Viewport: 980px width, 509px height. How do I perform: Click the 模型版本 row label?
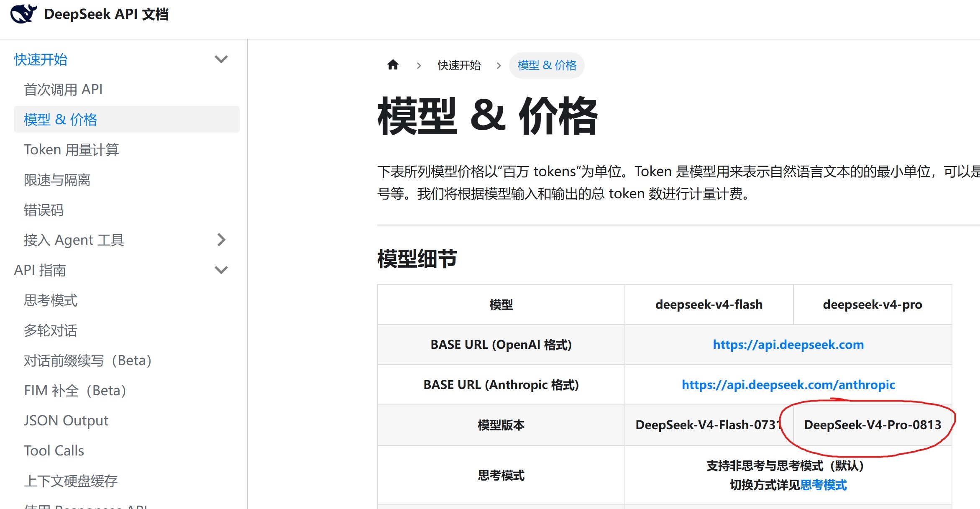coord(501,425)
